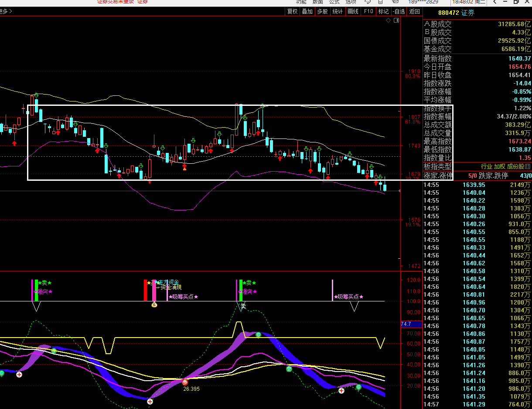Activate the 画线 drawing tool

point(353,11)
